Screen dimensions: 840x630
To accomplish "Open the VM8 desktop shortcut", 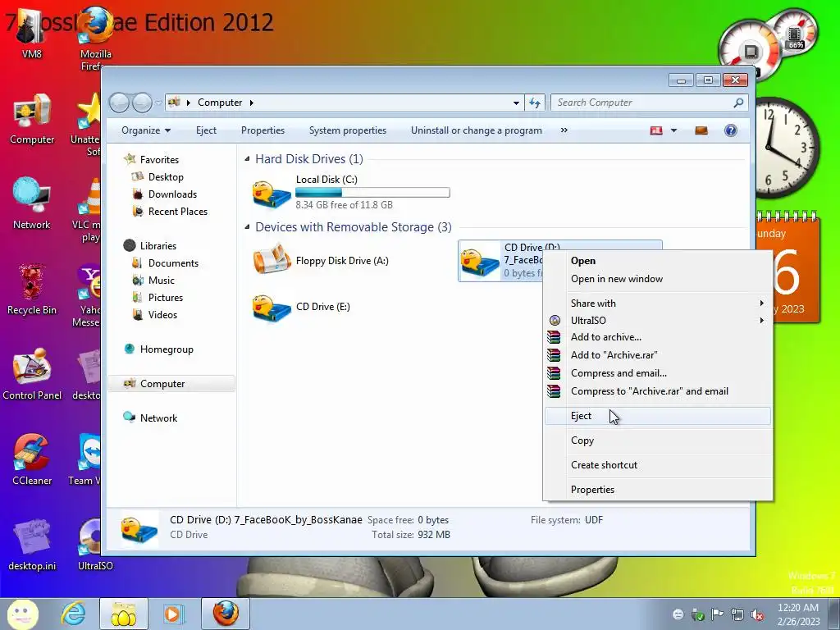I will 31,32.
